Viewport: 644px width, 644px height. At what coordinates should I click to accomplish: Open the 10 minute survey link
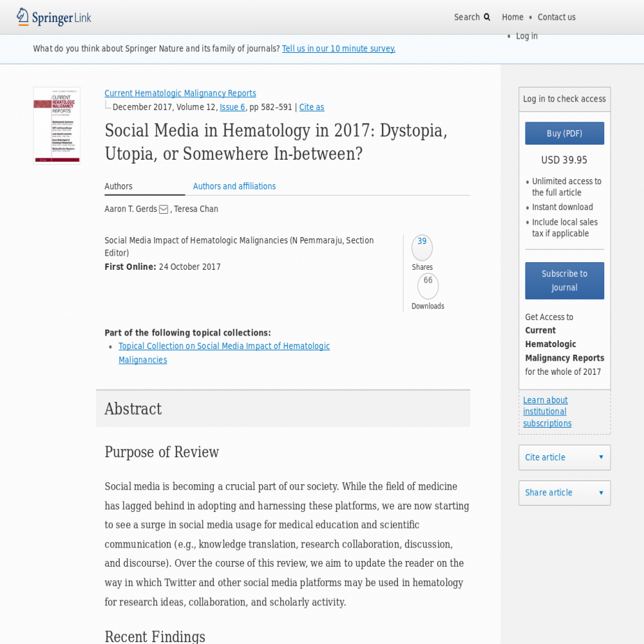pos(339,48)
